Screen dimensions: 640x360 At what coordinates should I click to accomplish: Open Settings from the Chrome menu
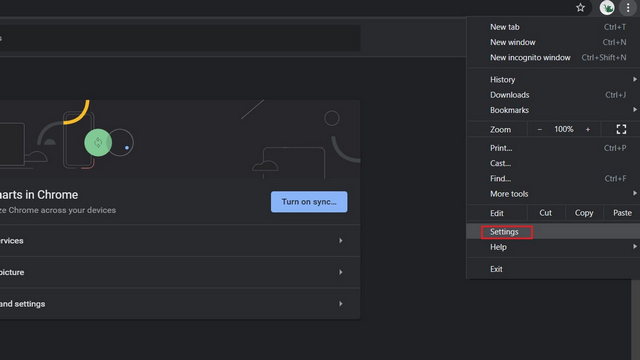pyautogui.click(x=553, y=232)
